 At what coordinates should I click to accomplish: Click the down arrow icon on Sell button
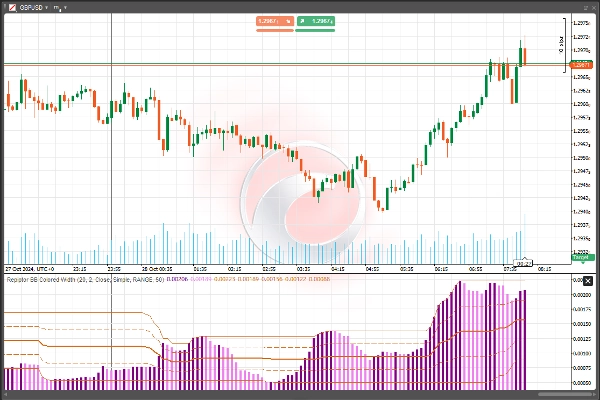[x=288, y=20]
